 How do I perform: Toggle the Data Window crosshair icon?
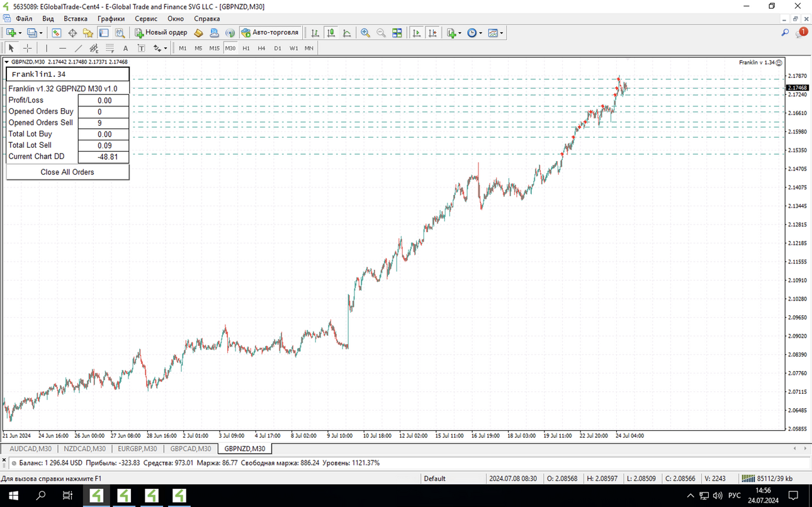72,33
